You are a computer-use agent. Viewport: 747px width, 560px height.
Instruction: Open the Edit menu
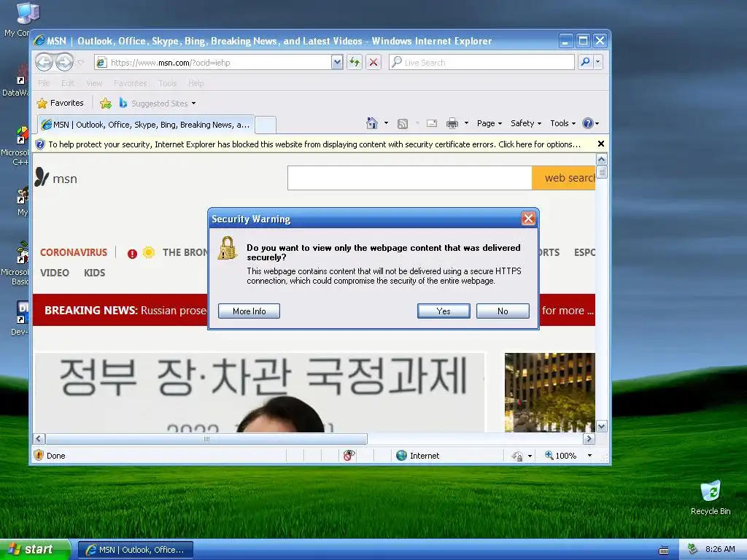tap(68, 83)
